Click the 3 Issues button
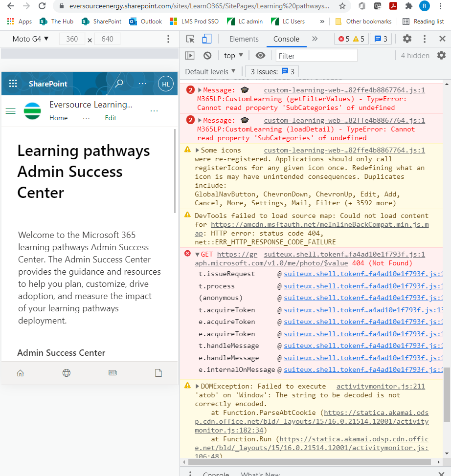 pos(272,71)
